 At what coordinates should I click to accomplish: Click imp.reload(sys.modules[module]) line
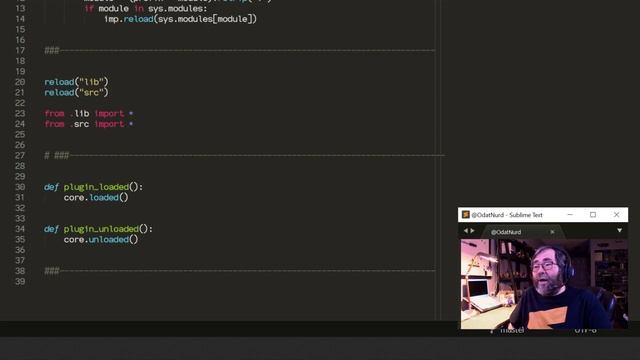[180, 19]
